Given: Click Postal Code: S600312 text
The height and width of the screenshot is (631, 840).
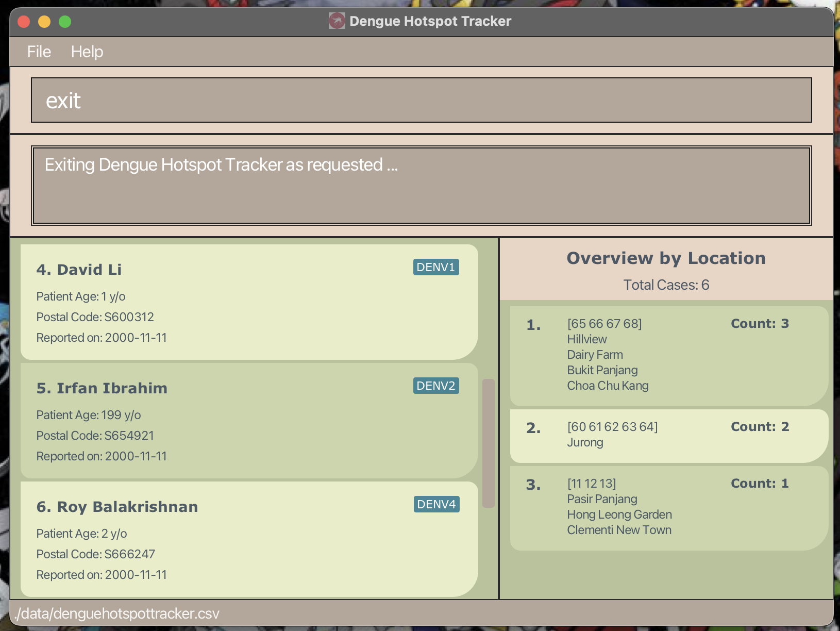Looking at the screenshot, I should tap(95, 317).
